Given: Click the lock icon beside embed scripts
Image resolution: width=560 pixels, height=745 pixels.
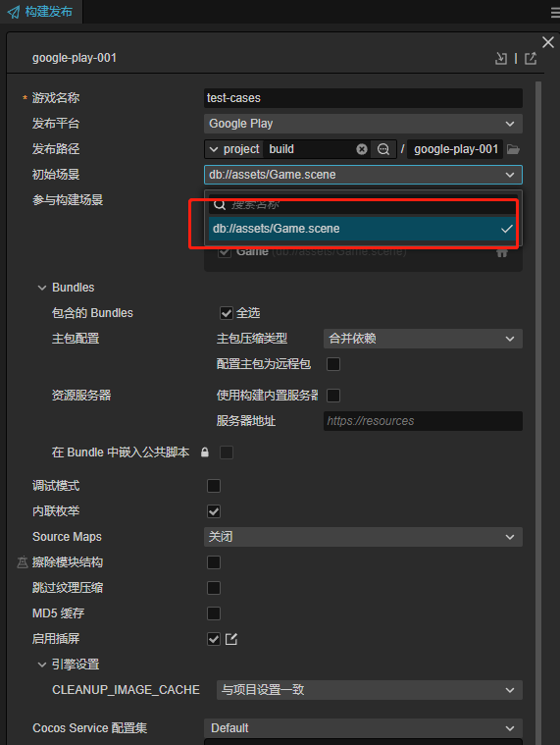Looking at the screenshot, I should pos(205,452).
